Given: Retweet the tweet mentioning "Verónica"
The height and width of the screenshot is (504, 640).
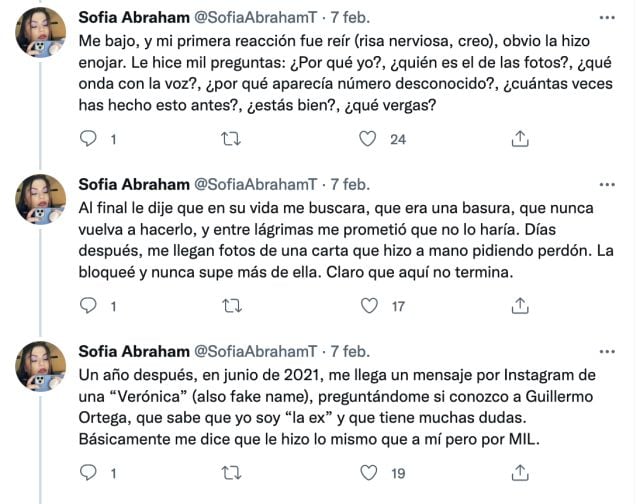Looking at the screenshot, I should pos(231,472).
